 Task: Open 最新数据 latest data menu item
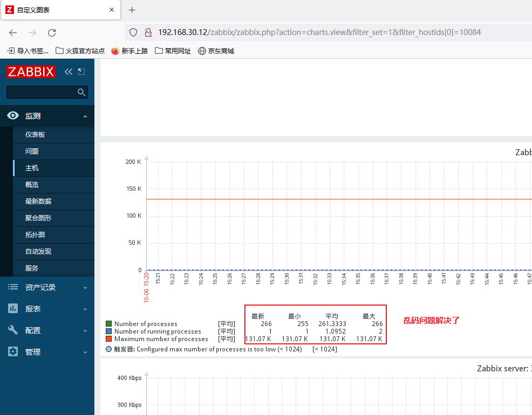[x=53, y=202]
